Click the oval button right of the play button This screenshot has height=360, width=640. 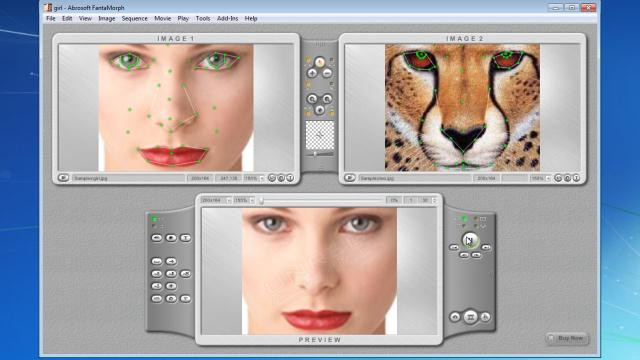click(486, 247)
